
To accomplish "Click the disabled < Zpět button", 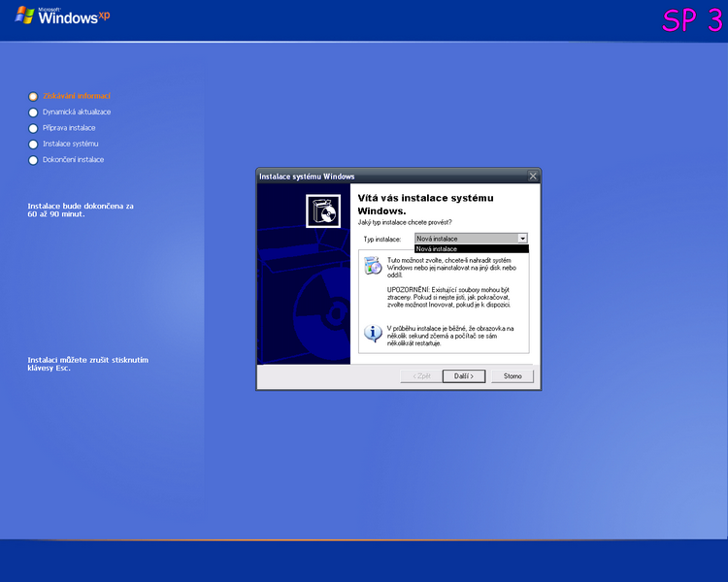I will pos(421,376).
